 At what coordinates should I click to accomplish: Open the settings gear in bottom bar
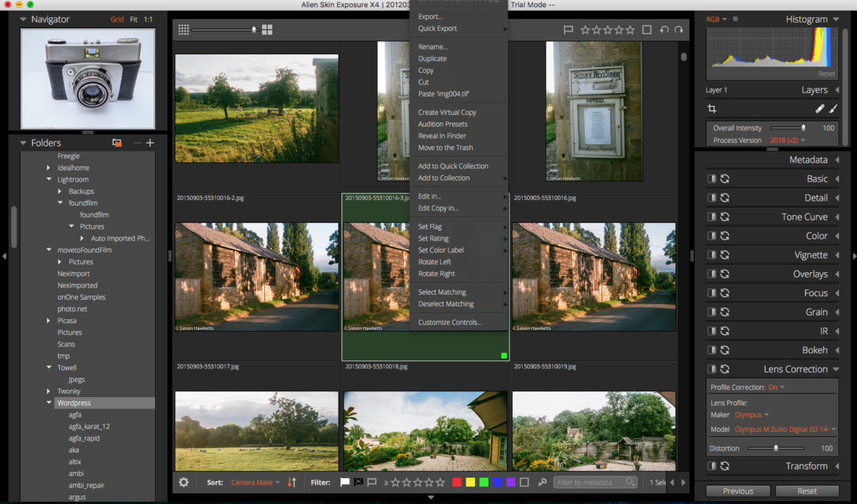(184, 483)
